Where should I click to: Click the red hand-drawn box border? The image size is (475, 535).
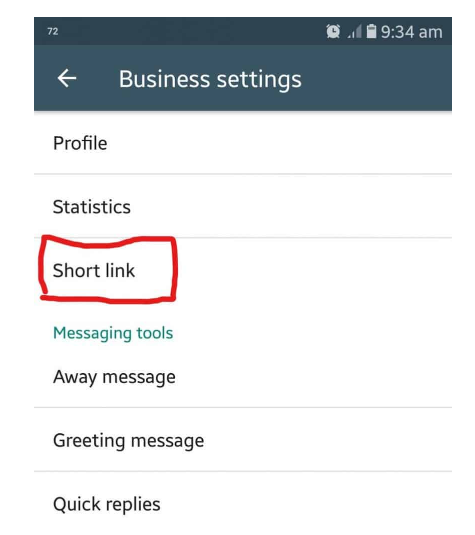click(174, 270)
